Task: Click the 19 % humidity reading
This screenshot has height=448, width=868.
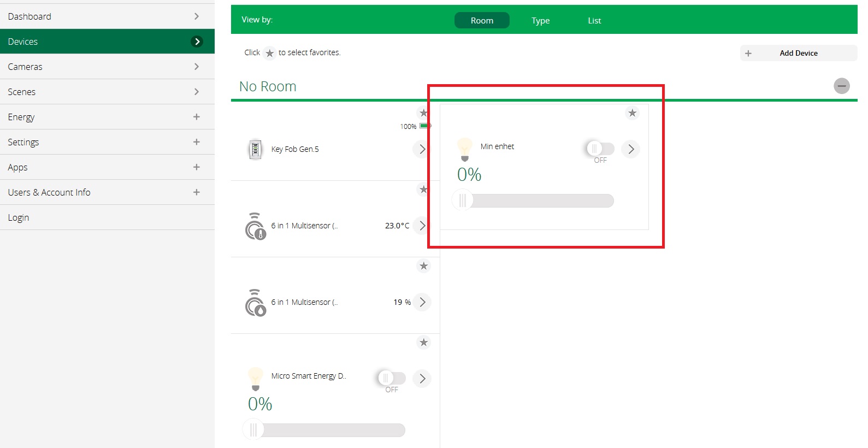Action: tap(402, 302)
